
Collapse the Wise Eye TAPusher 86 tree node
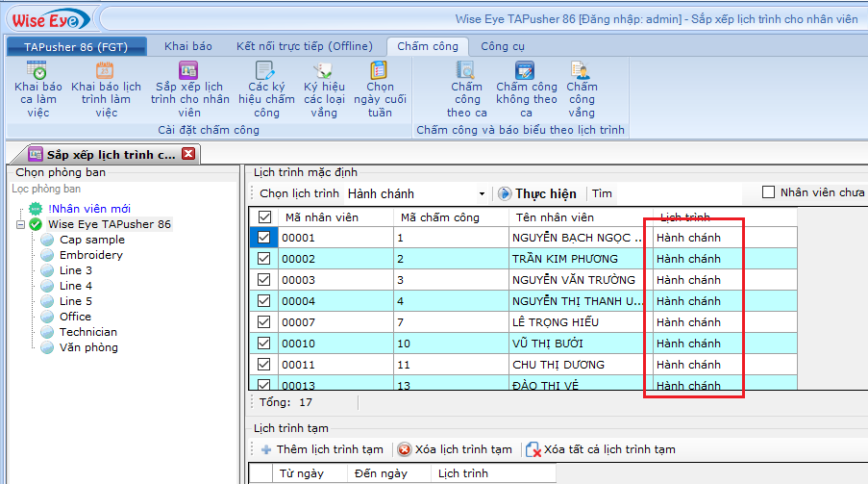(x=19, y=224)
